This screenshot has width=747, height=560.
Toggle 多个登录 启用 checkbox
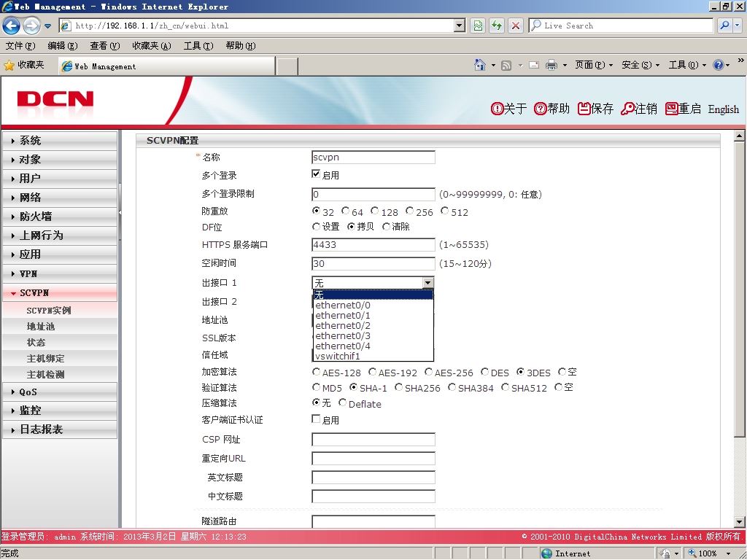pyautogui.click(x=316, y=174)
